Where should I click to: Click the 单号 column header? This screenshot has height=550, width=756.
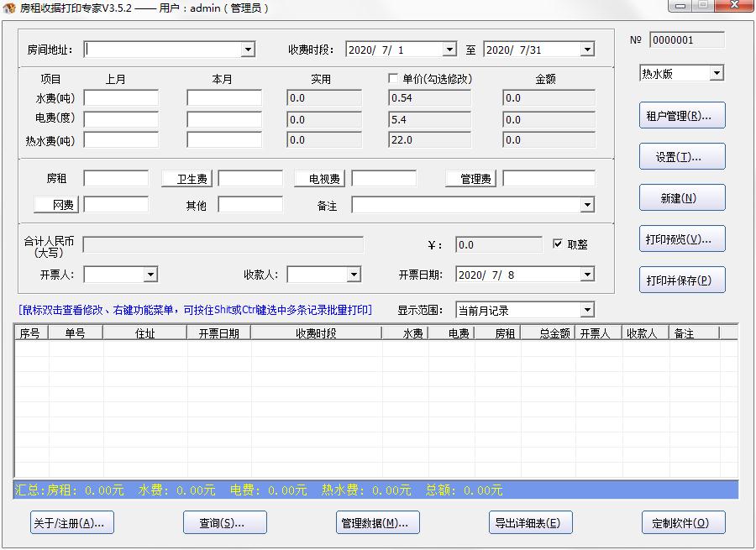(76, 333)
